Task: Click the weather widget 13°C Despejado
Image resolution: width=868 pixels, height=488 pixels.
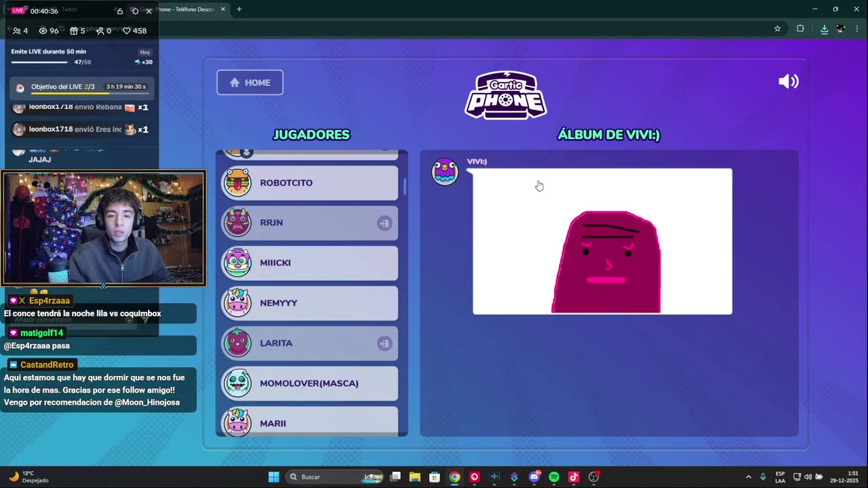Action: (x=28, y=476)
